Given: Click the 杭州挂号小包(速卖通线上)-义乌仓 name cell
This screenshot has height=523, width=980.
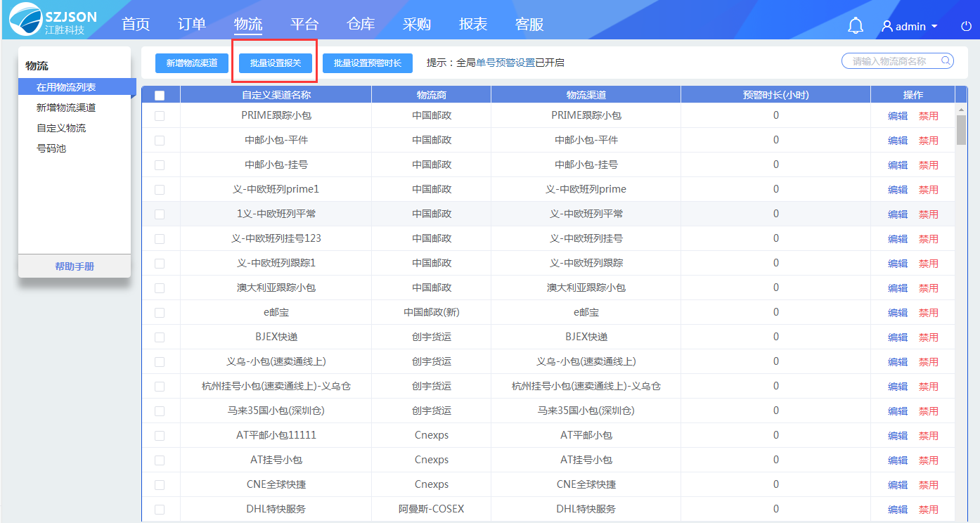Looking at the screenshot, I should (276, 386).
